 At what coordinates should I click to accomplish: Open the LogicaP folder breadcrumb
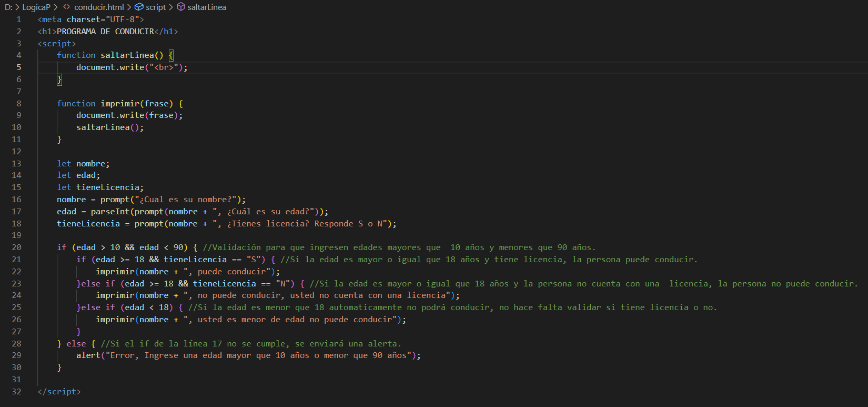pyautogui.click(x=36, y=7)
